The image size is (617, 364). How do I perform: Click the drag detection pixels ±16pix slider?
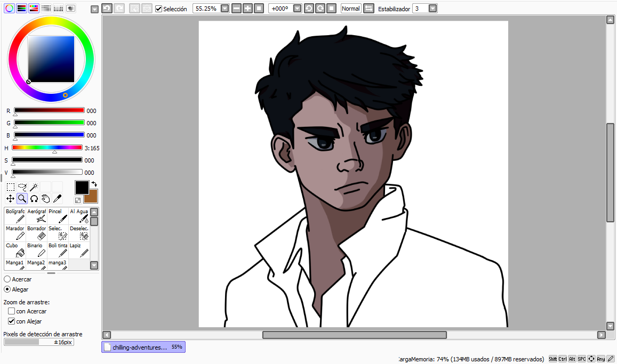pyautogui.click(x=39, y=342)
